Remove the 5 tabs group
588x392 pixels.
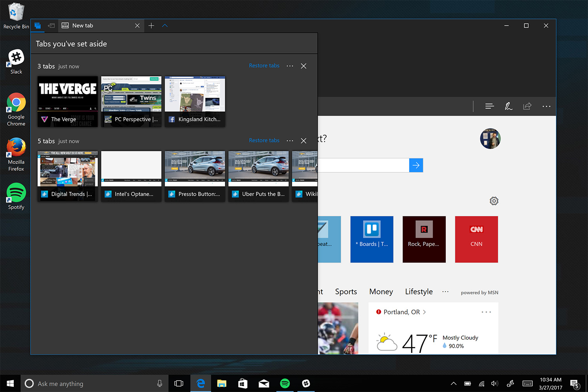(x=303, y=141)
